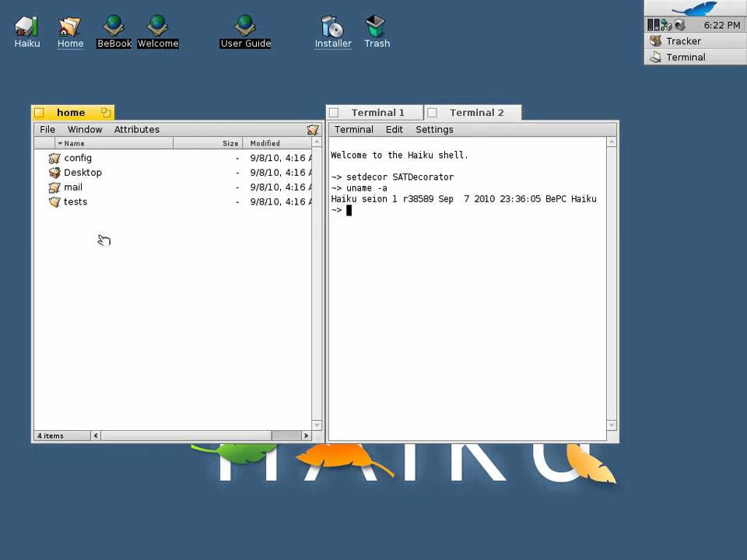The width and height of the screenshot is (747, 560).
Task: Open Window menu in home window
Action: click(x=85, y=130)
